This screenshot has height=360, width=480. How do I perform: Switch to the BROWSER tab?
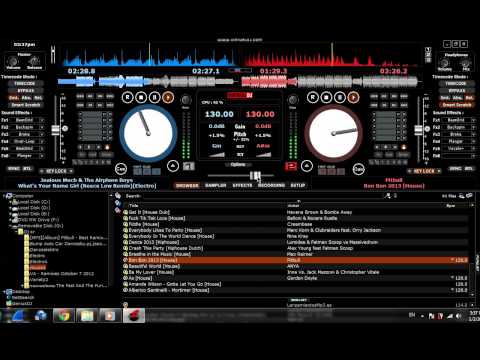[x=187, y=185]
